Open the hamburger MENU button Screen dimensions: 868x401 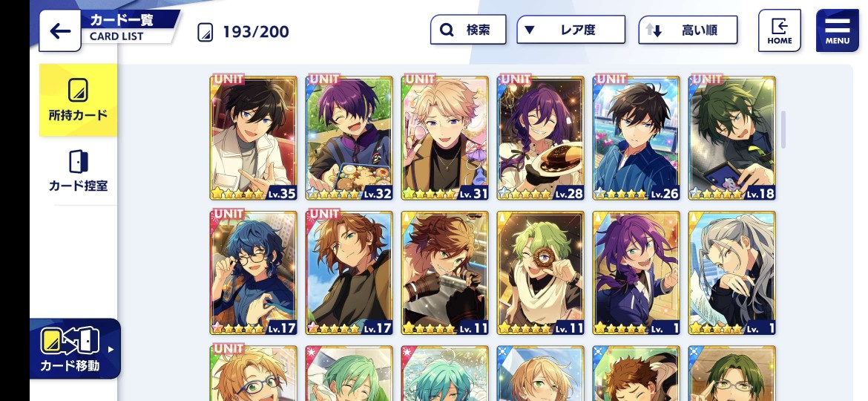pos(838,30)
